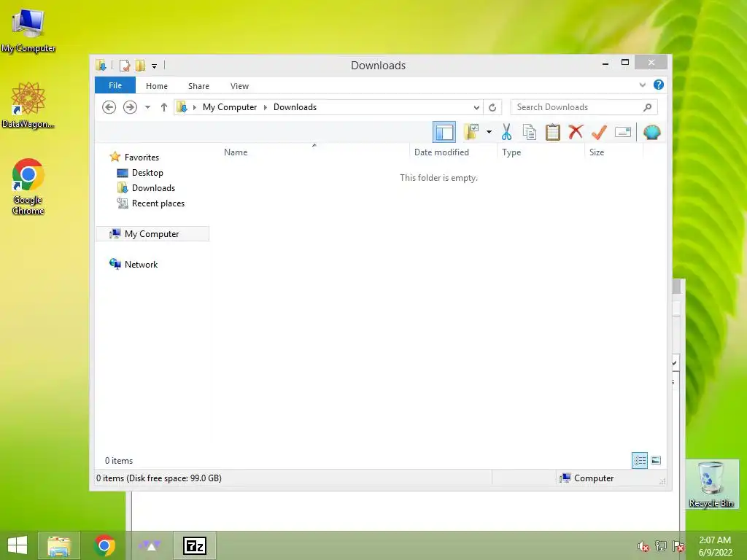Expand the ribbon with the chevron

tap(642, 85)
